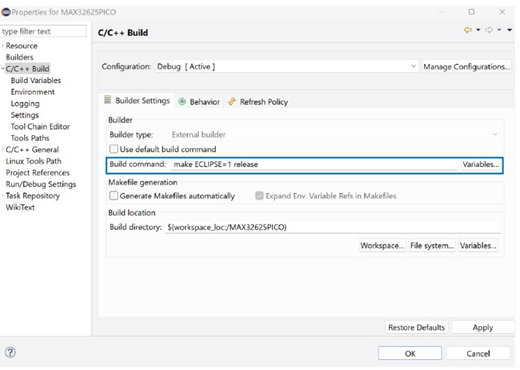Click into the Build command field
This screenshot has width=520, height=370.
pyautogui.click(x=314, y=164)
